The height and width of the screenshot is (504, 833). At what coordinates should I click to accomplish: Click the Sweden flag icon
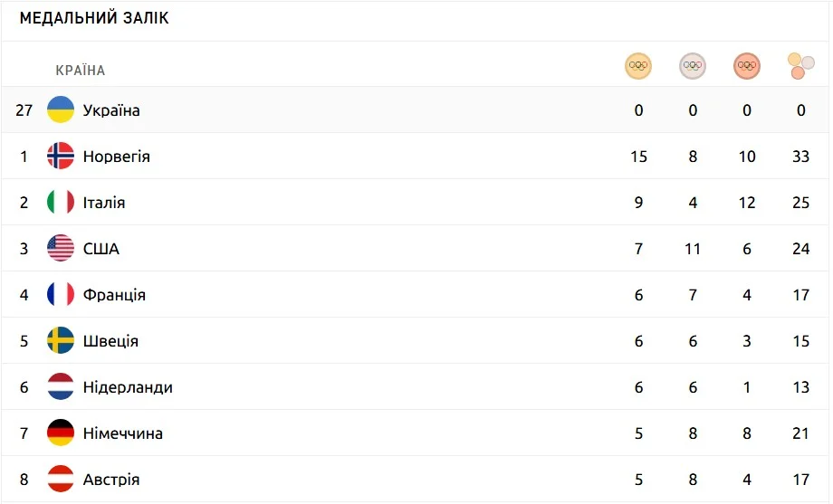tap(61, 341)
